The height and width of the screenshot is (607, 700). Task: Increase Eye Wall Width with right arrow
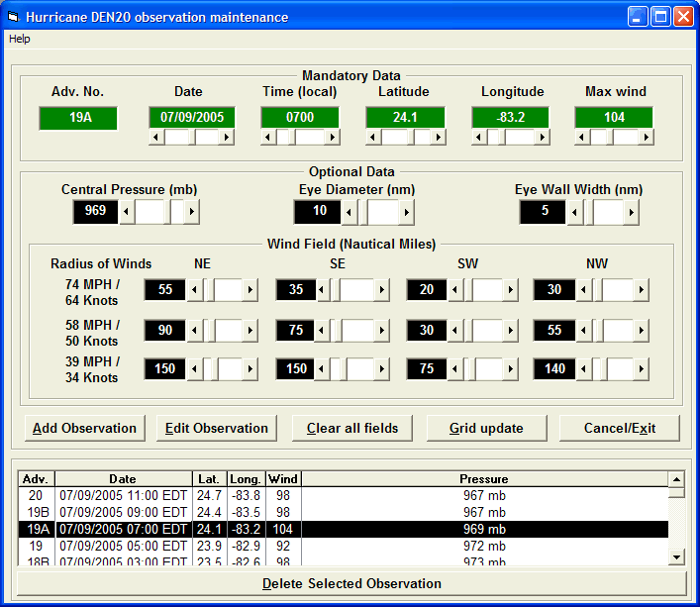coord(632,211)
